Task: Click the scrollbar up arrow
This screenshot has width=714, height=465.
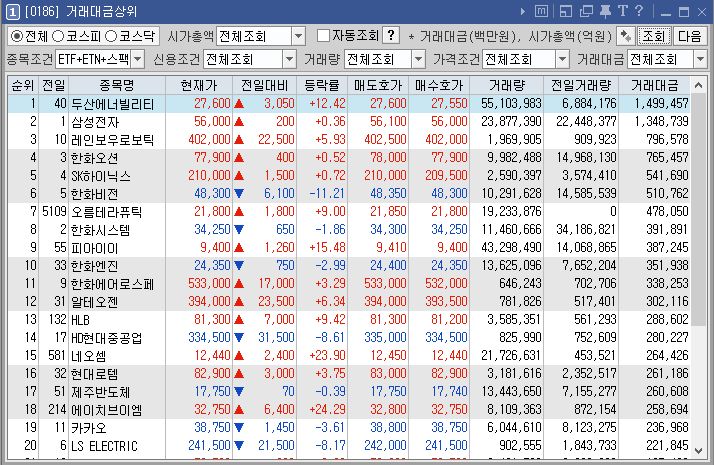Action: tap(699, 85)
